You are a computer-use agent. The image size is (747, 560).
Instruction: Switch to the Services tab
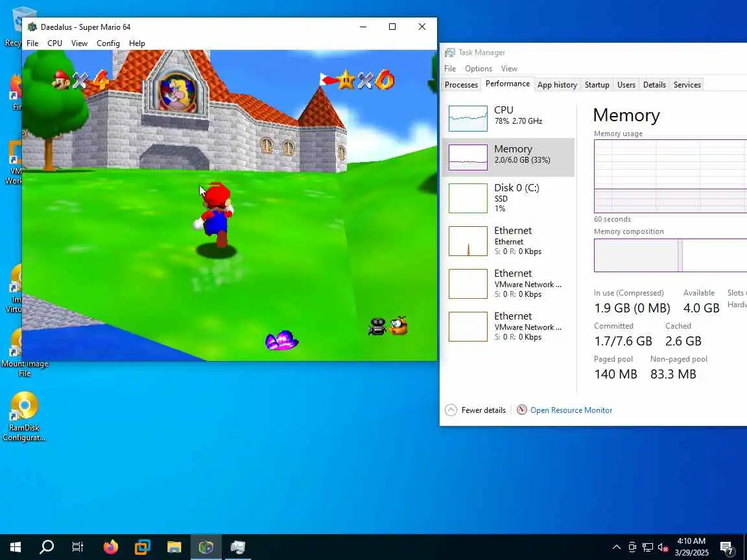[687, 85]
